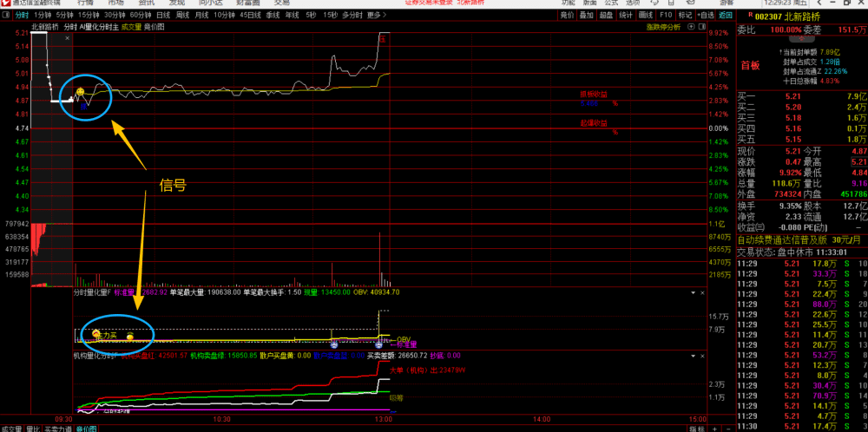Switch to the 1分钟 period

click(x=42, y=15)
